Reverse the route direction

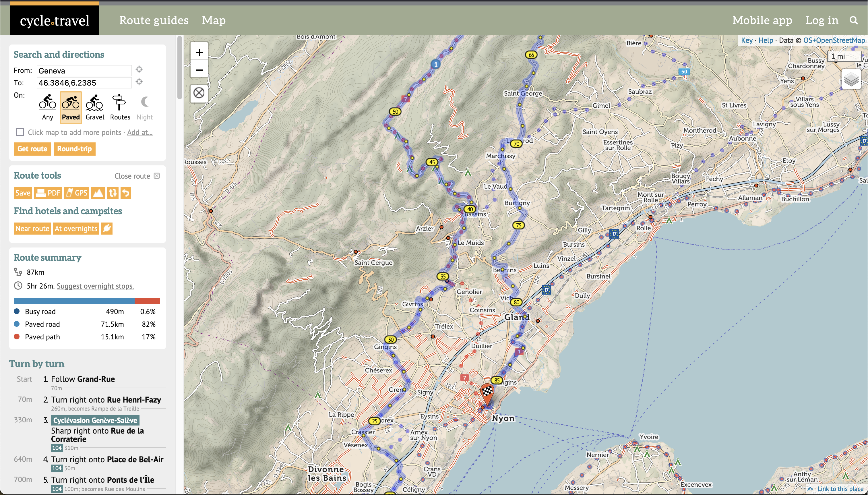(x=113, y=193)
